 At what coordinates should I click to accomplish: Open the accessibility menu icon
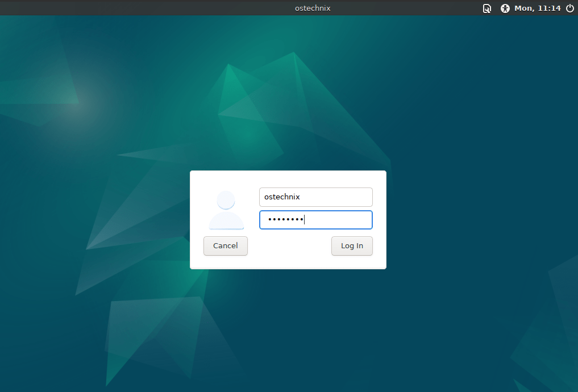[505, 8]
